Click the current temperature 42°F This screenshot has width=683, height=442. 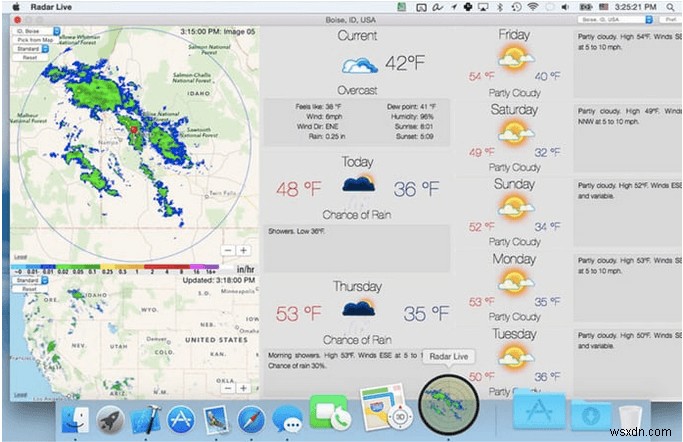pos(405,64)
